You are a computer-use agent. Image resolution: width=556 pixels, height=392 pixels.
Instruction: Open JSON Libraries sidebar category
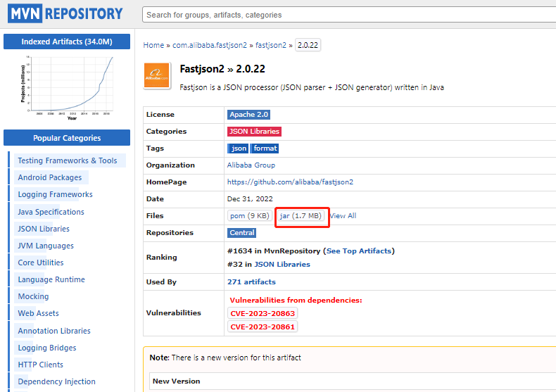click(44, 229)
